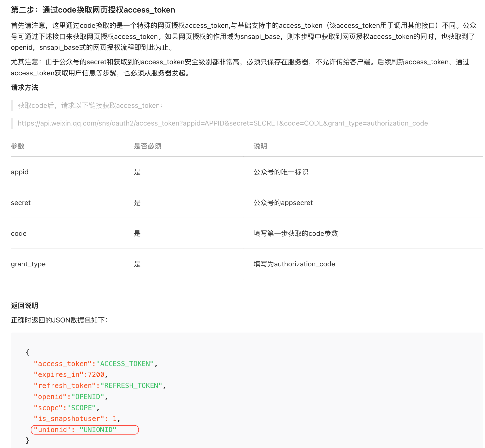
Task: Select the grant_type parameter cell
Action: point(28,264)
